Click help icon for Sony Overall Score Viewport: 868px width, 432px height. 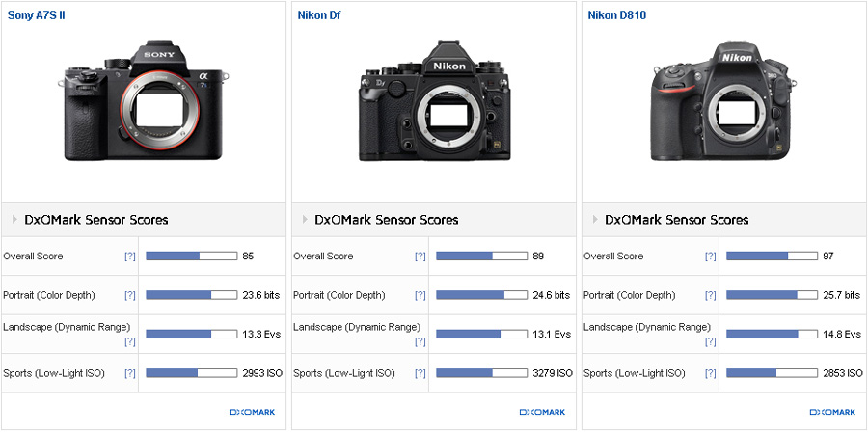(x=129, y=256)
